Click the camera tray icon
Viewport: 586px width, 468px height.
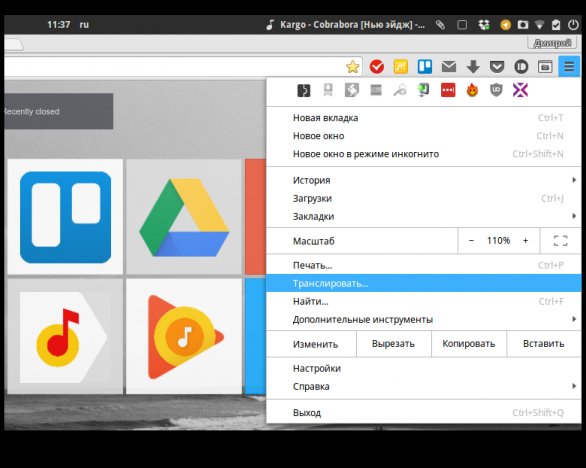coord(523,25)
